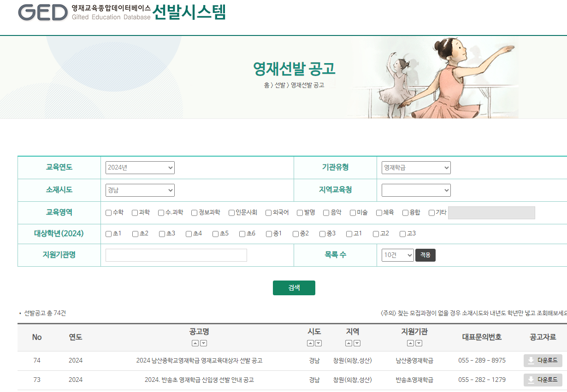Select the 중3 grade checkbox
The width and height of the screenshot is (567, 392).
point(322,234)
